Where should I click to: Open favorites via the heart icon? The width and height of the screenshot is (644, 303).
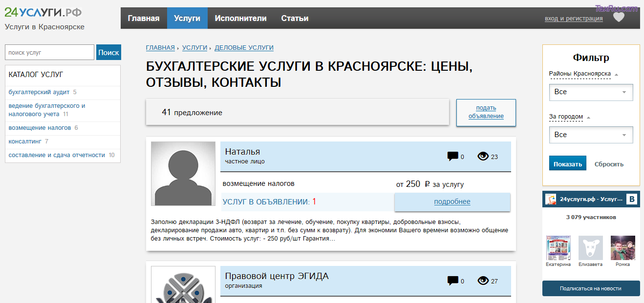click(619, 16)
